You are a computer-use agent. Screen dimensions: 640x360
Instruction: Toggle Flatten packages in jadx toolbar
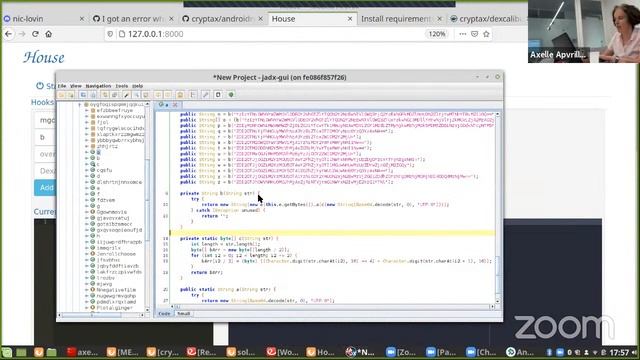115,95
